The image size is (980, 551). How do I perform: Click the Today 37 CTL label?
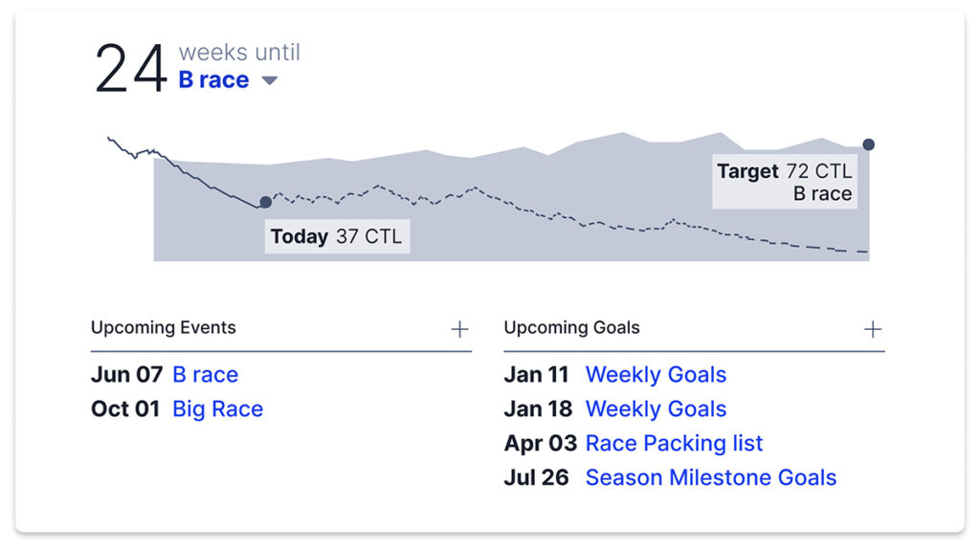tap(337, 237)
